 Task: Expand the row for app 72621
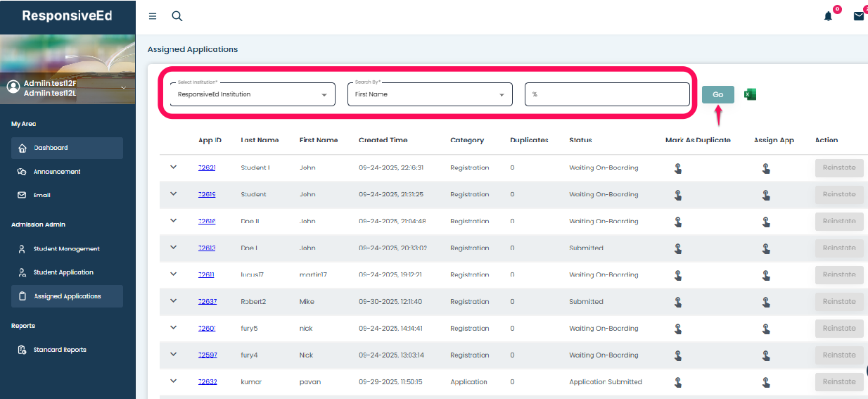point(174,167)
